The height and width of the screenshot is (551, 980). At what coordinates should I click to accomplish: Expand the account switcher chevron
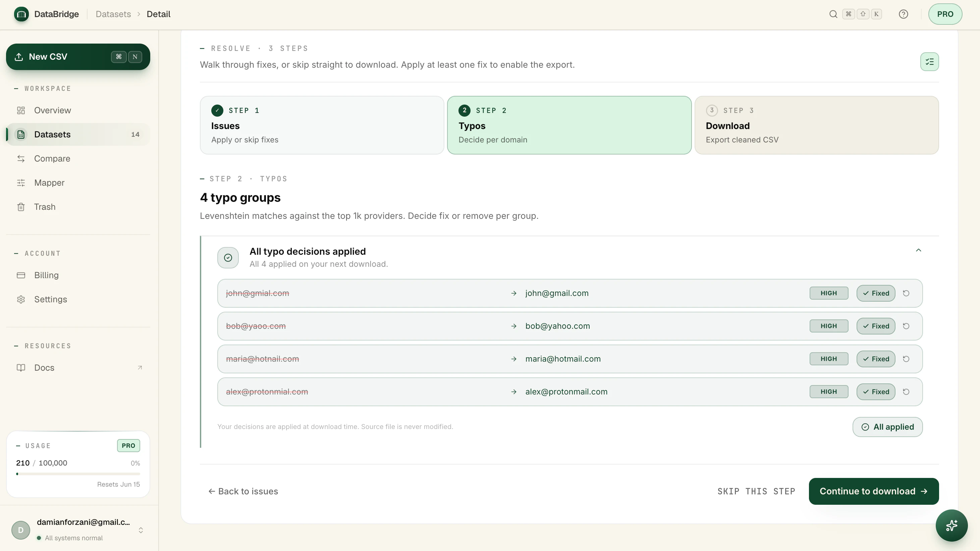point(141,530)
